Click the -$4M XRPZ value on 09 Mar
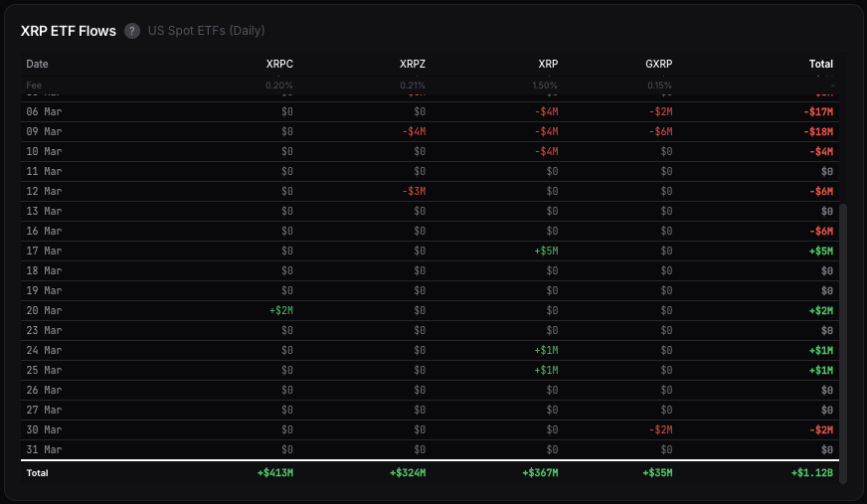This screenshot has width=867, height=504. [415, 131]
